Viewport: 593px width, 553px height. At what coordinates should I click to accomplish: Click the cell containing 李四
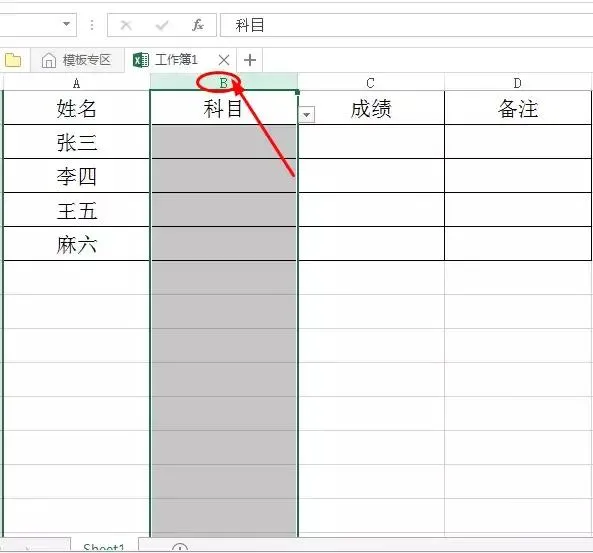(76, 176)
